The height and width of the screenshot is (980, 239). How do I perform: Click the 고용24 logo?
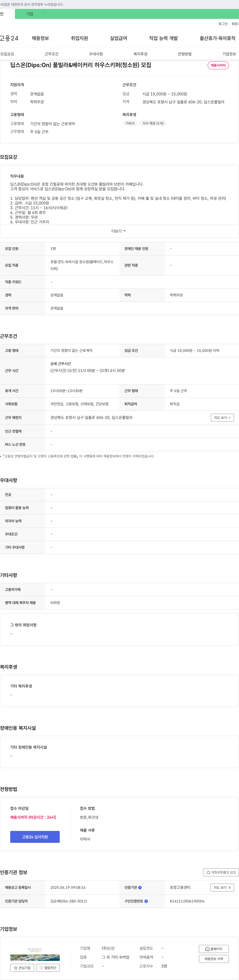(x=9, y=39)
